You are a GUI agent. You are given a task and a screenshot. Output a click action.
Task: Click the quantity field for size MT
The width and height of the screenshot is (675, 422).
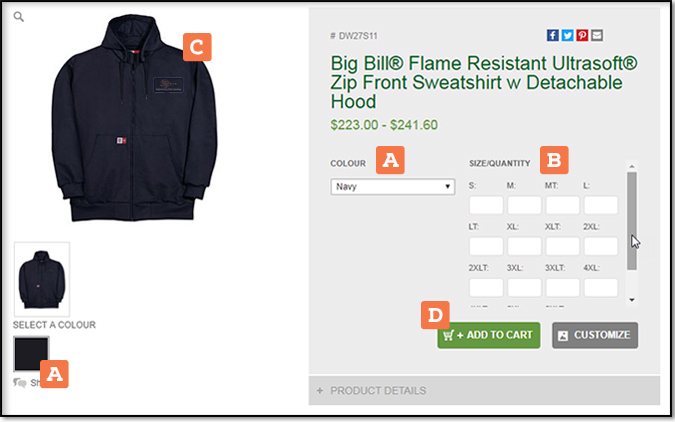pos(563,205)
